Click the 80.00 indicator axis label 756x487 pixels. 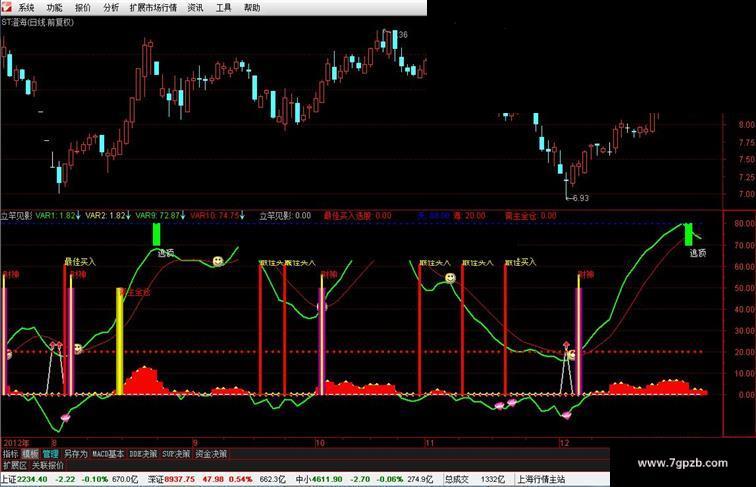tap(744, 224)
